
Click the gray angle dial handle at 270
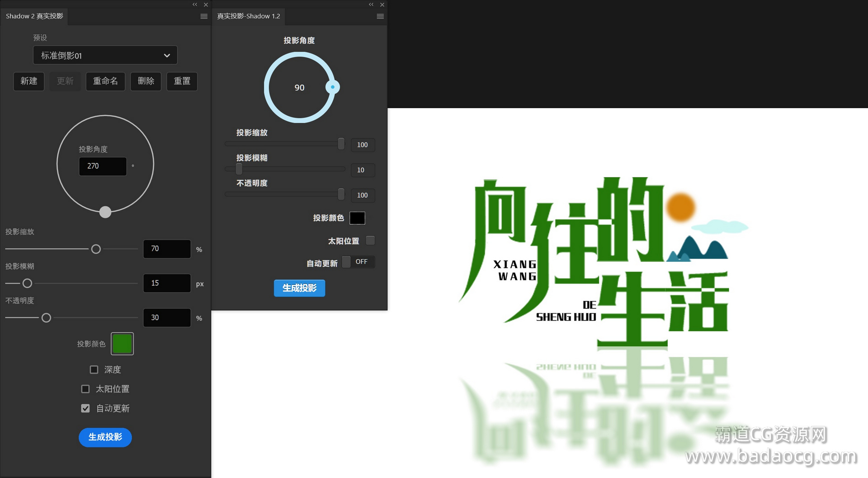point(105,212)
